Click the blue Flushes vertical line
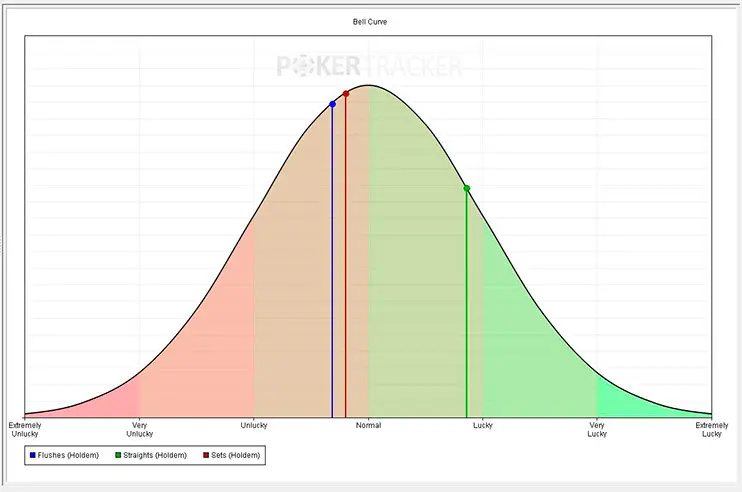The image size is (742, 492). click(x=332, y=263)
